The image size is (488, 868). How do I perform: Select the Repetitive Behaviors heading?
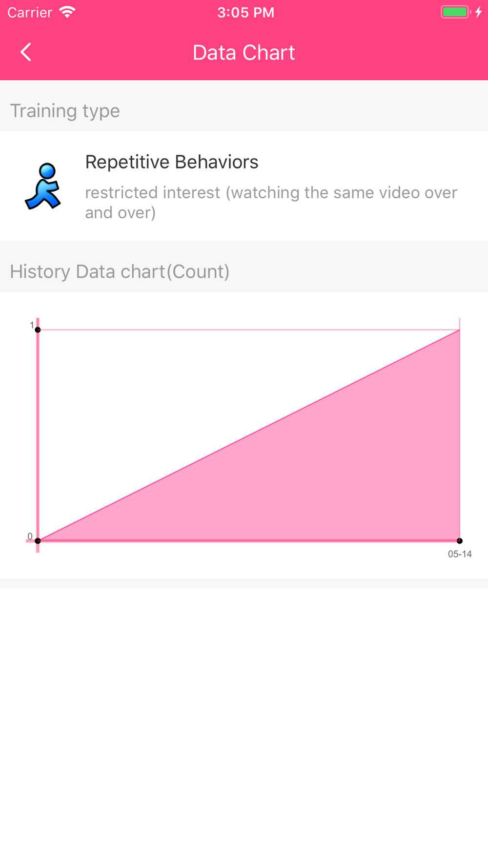coord(172,162)
